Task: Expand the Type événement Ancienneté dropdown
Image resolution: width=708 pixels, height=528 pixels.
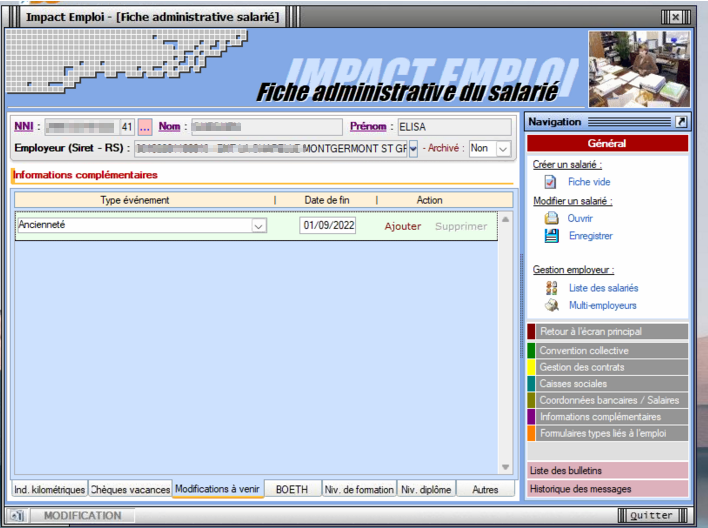Action: click(x=259, y=227)
